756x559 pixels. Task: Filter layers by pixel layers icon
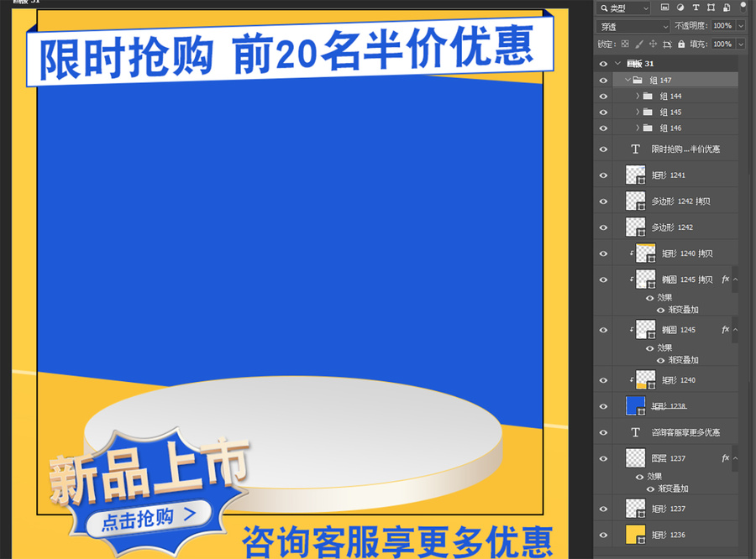[x=665, y=8]
